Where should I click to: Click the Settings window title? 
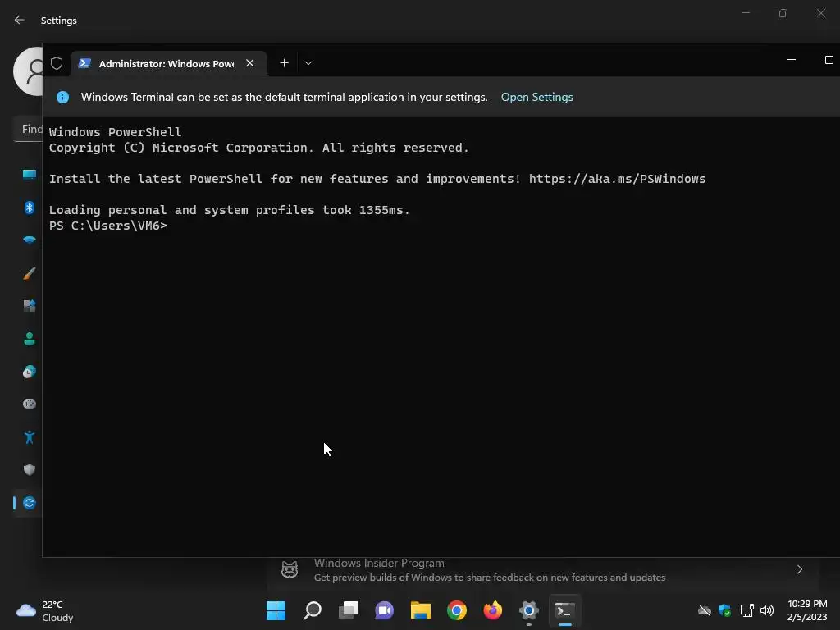click(59, 21)
